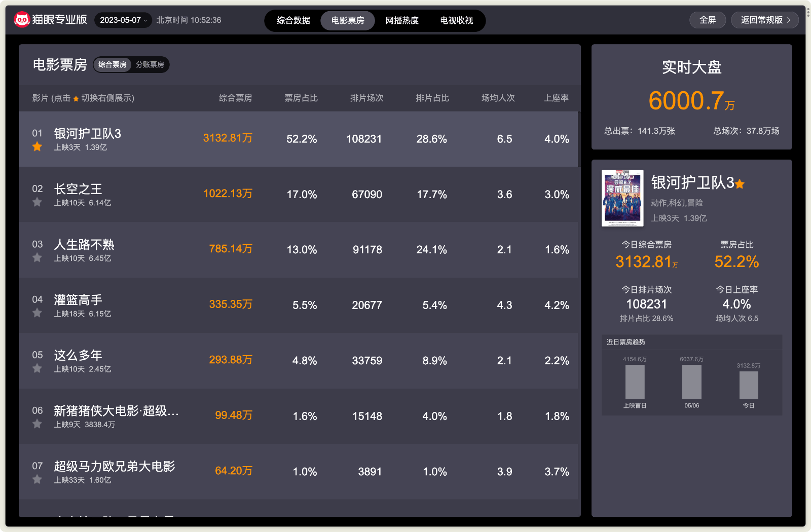Switch to 网播热度 tab
This screenshot has width=811, height=532.
[x=402, y=20]
